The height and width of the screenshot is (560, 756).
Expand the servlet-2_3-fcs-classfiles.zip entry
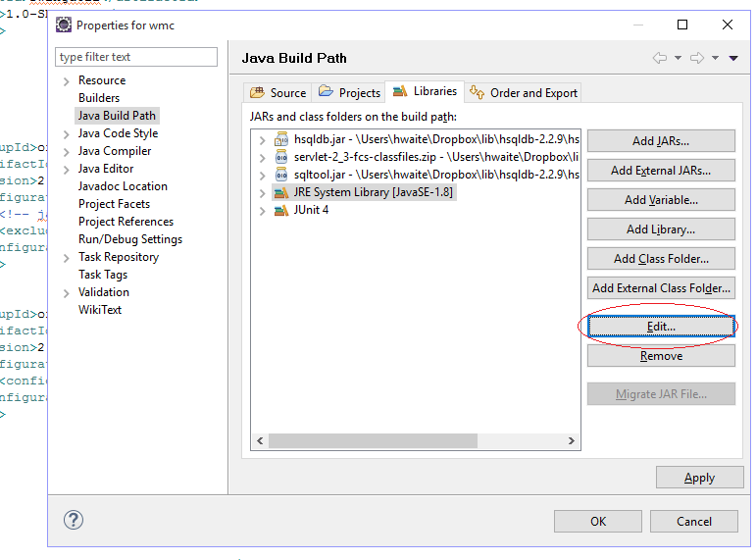[262, 158]
